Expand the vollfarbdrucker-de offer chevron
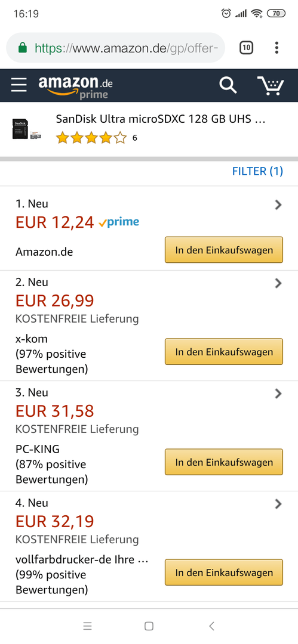Viewport: 298px width, 644px height. 279,504
